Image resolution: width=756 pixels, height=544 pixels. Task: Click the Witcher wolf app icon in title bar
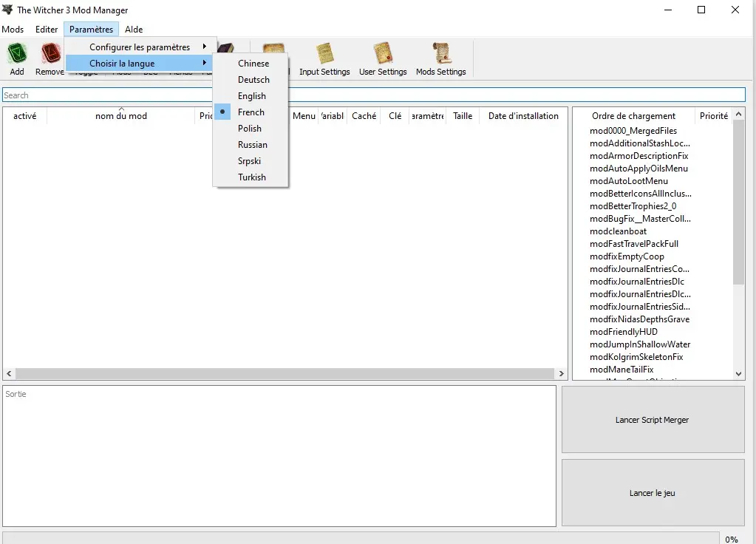click(7, 10)
